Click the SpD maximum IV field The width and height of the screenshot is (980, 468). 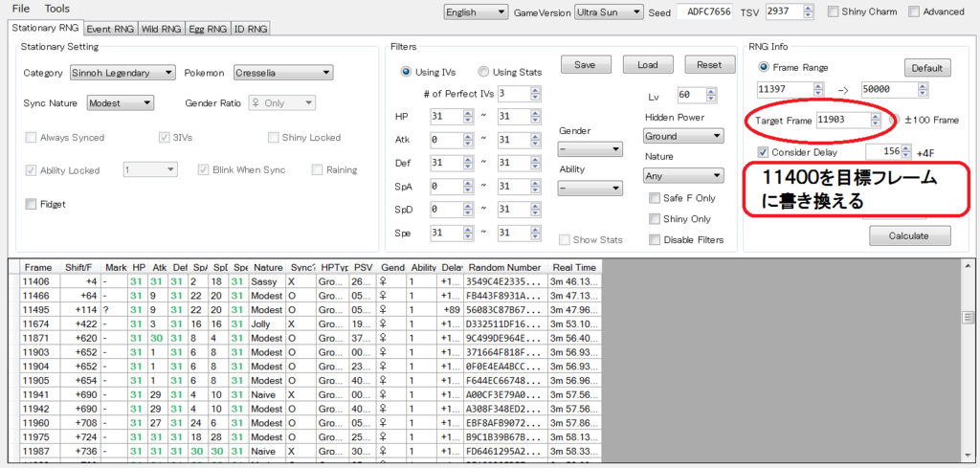[520, 210]
